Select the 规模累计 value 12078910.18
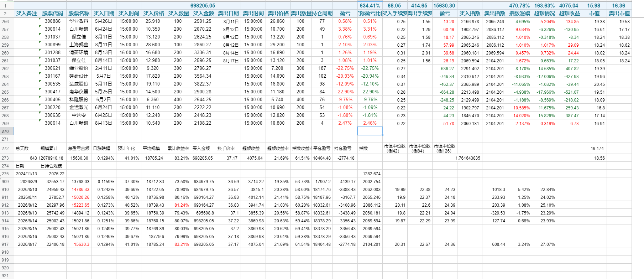The image size is (644, 279). click(53, 158)
